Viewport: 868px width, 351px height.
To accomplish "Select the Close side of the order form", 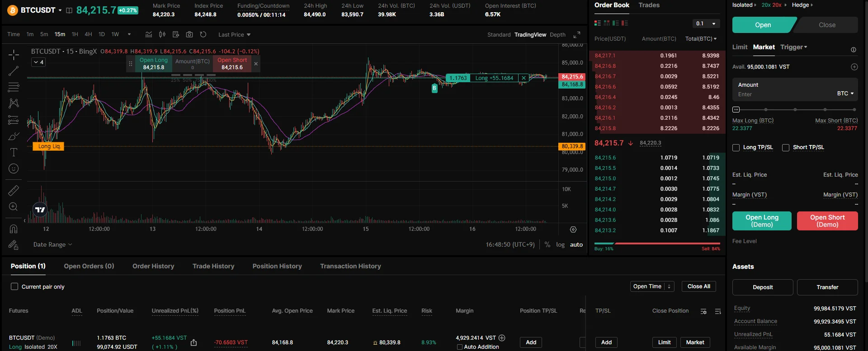I will [827, 25].
